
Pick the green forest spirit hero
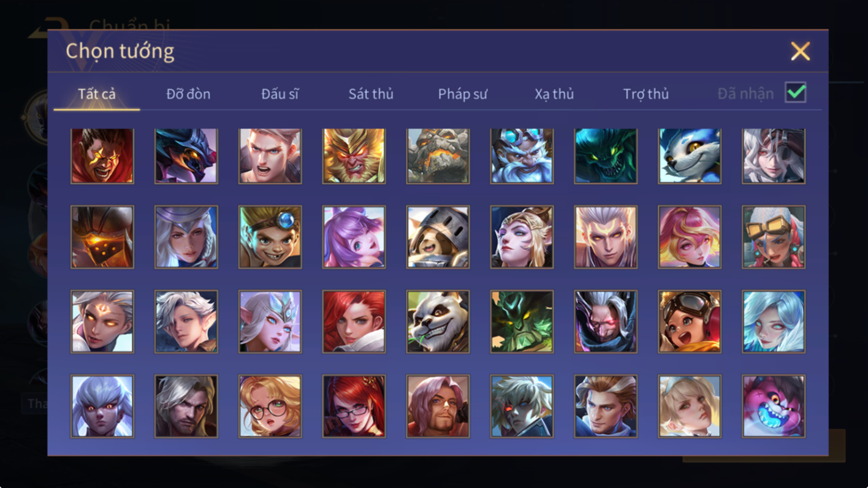(x=521, y=322)
